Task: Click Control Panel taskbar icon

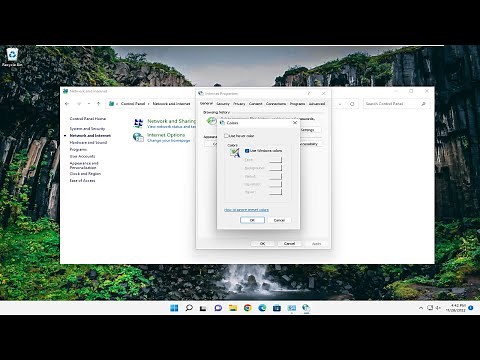Action: click(x=291, y=308)
